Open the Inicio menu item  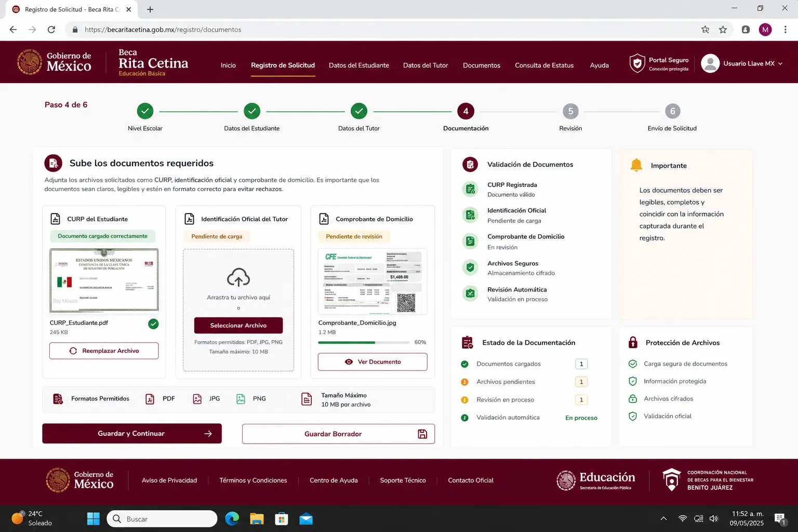pos(228,65)
